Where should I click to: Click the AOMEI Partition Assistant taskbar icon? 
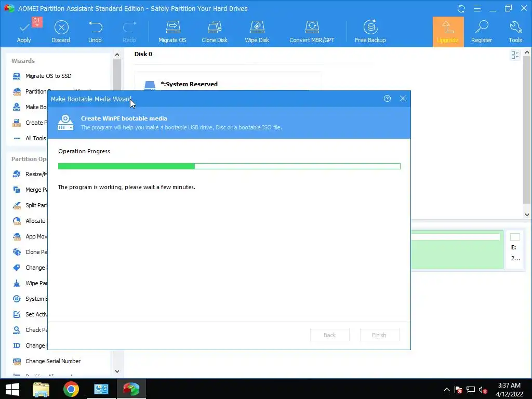(131, 389)
